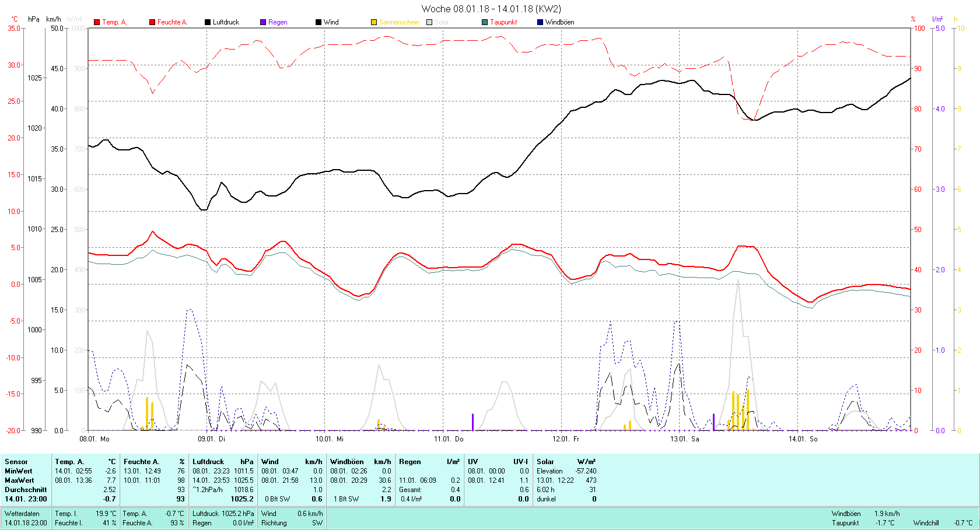Click the purple Regen legend square
This screenshot has height=530, width=980.
point(263,22)
